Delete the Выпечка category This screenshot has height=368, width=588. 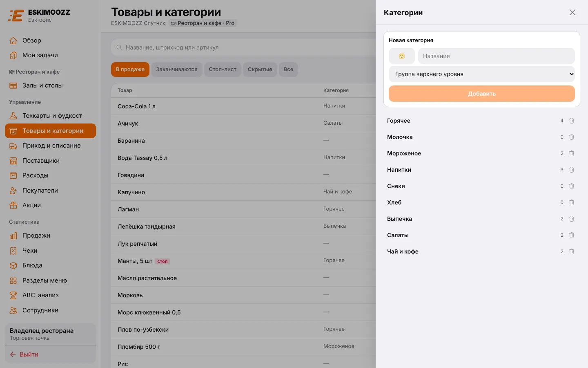pos(572,219)
